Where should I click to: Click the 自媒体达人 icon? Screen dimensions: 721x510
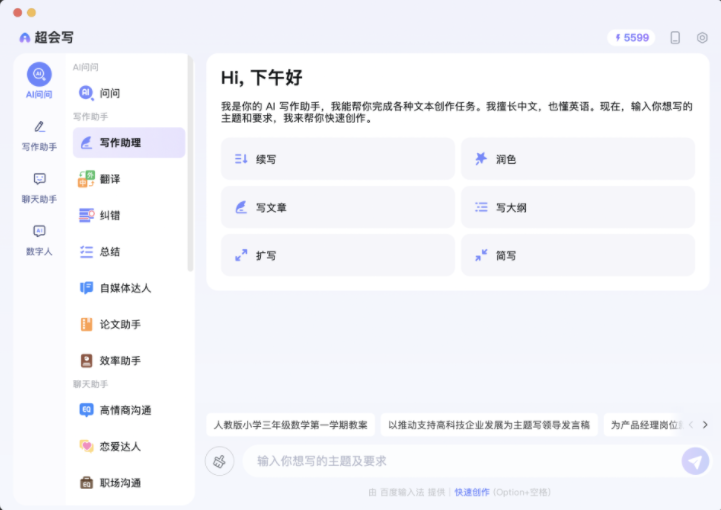pos(86,288)
